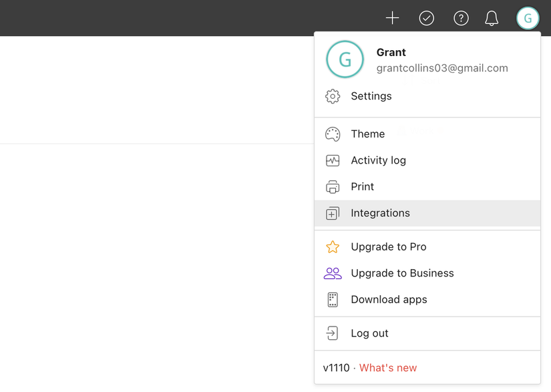Viewport: 551px width, 392px height.
Task: Select the Theme palette icon
Action: (x=333, y=134)
